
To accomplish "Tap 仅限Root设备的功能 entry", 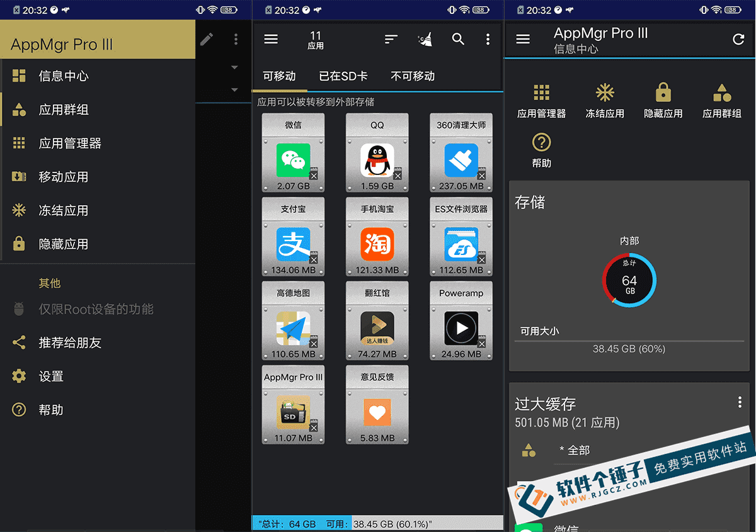I will tap(98, 309).
